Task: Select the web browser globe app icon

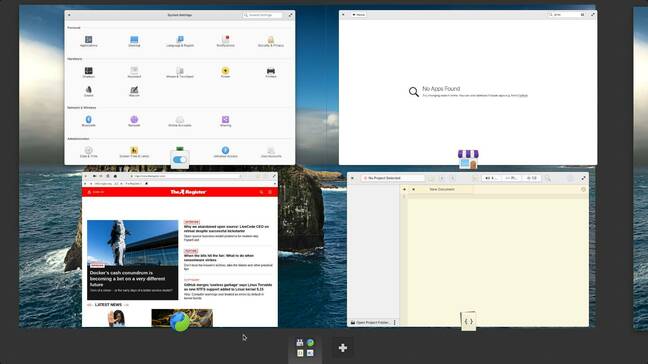Action: (180, 321)
